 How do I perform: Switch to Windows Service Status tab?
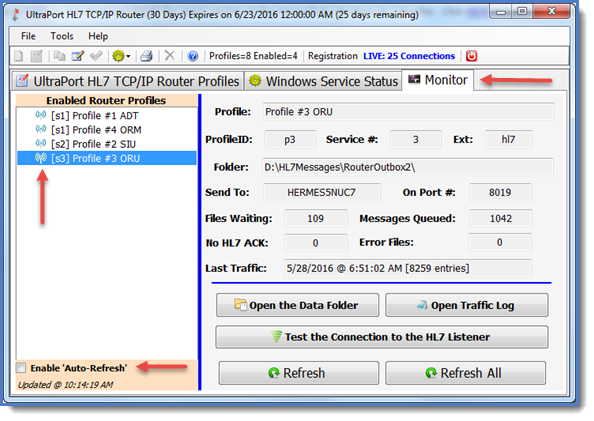pyautogui.click(x=323, y=81)
